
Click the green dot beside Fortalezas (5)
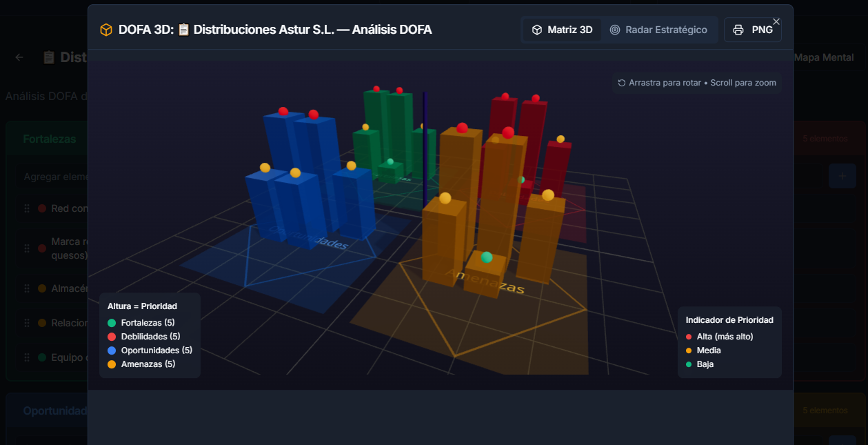[x=112, y=323]
